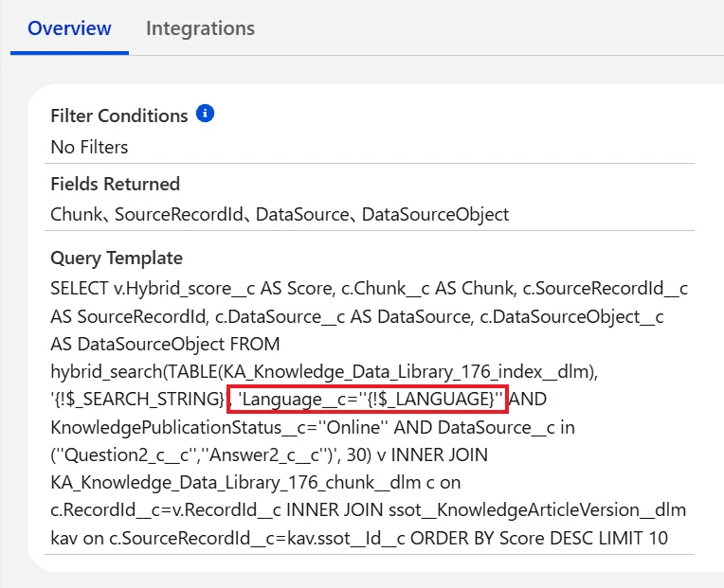Click the Filter Conditions info icon
724x588 pixels.
tap(205, 114)
